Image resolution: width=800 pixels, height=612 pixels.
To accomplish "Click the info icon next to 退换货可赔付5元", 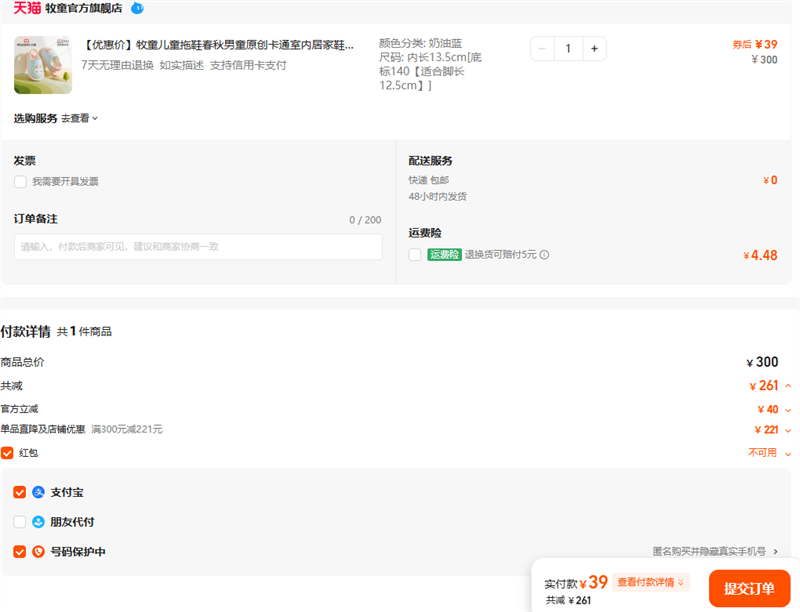I will coord(545,255).
